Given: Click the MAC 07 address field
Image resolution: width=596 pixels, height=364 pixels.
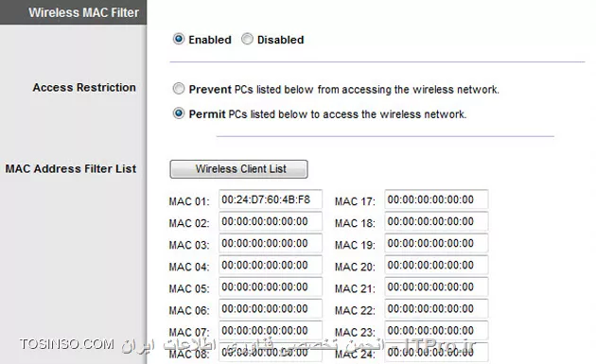Looking at the screenshot, I should (x=271, y=331).
